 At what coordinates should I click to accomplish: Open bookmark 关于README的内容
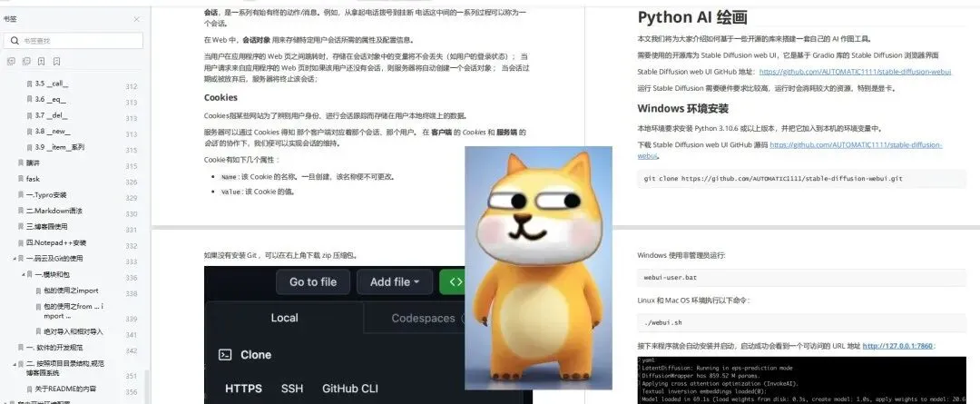click(x=65, y=389)
